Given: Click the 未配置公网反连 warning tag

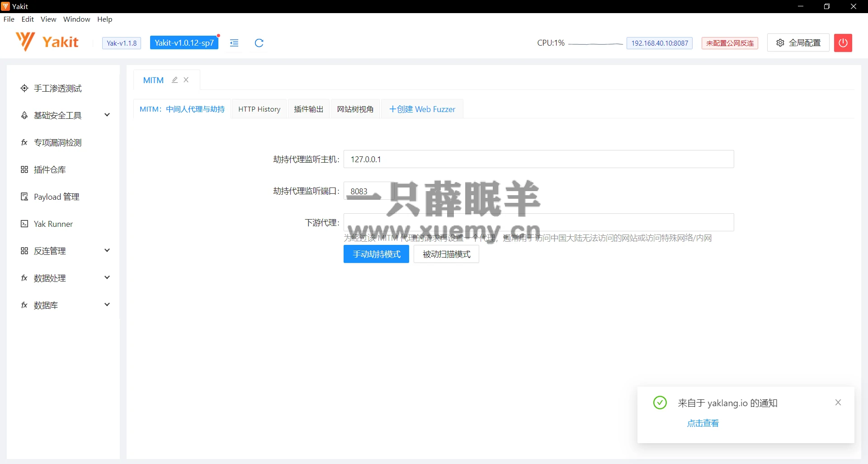Looking at the screenshot, I should point(730,43).
